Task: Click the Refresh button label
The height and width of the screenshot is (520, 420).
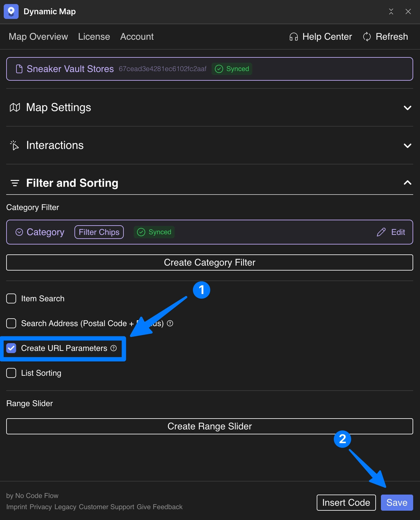Action: [x=392, y=37]
